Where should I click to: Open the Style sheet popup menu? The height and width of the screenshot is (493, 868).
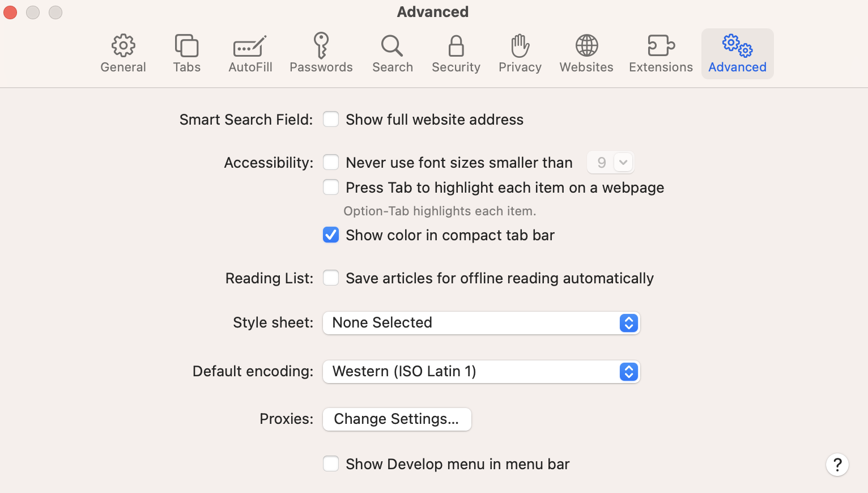(481, 323)
